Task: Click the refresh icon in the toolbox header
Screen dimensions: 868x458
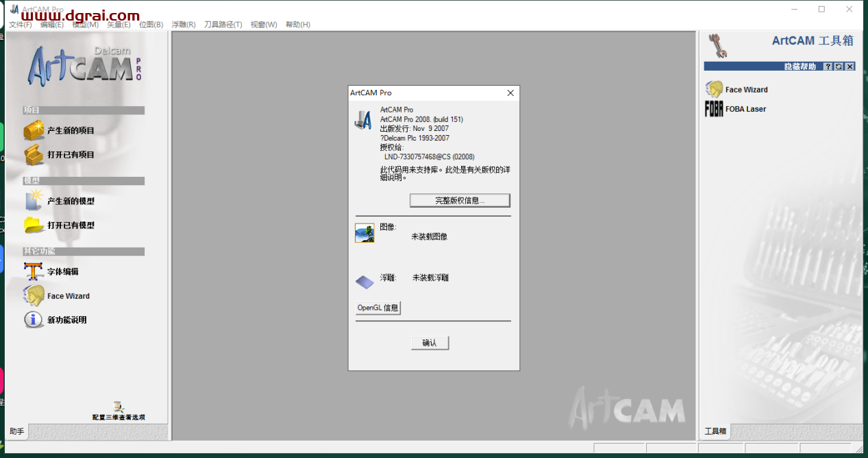Action: 839,67
